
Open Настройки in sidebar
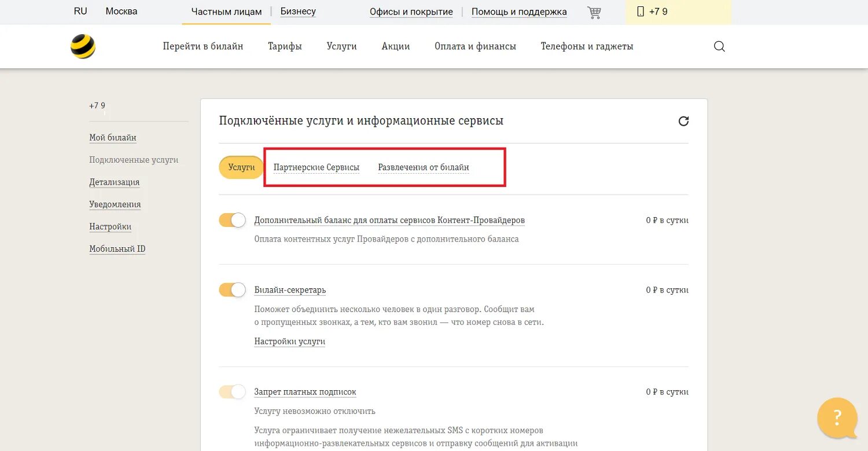pyautogui.click(x=111, y=227)
